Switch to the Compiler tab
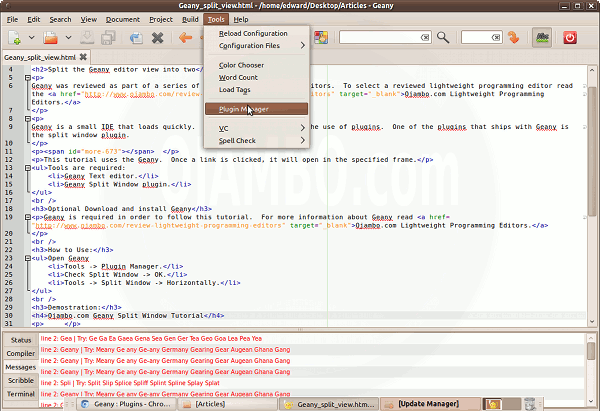This screenshot has width=600, height=411. pyautogui.click(x=21, y=353)
